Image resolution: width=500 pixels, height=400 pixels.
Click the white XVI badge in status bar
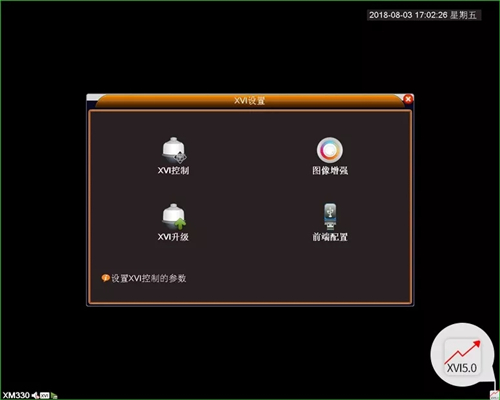click(x=44, y=396)
